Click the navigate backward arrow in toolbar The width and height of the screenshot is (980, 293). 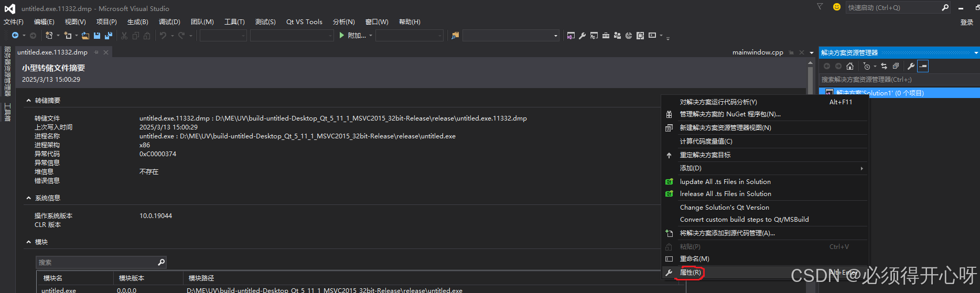click(15, 36)
